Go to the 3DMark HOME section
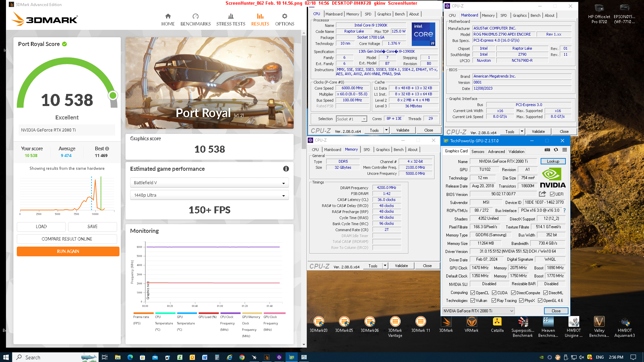 [168, 20]
